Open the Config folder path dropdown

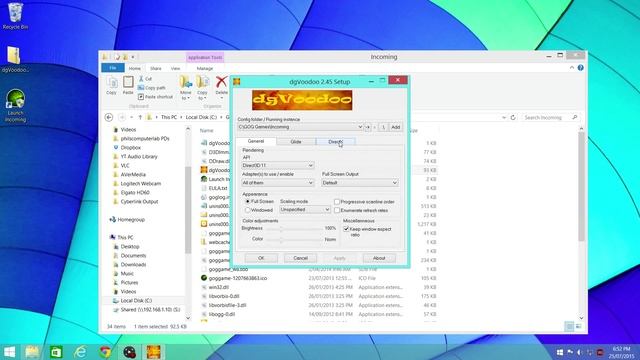coord(300,127)
